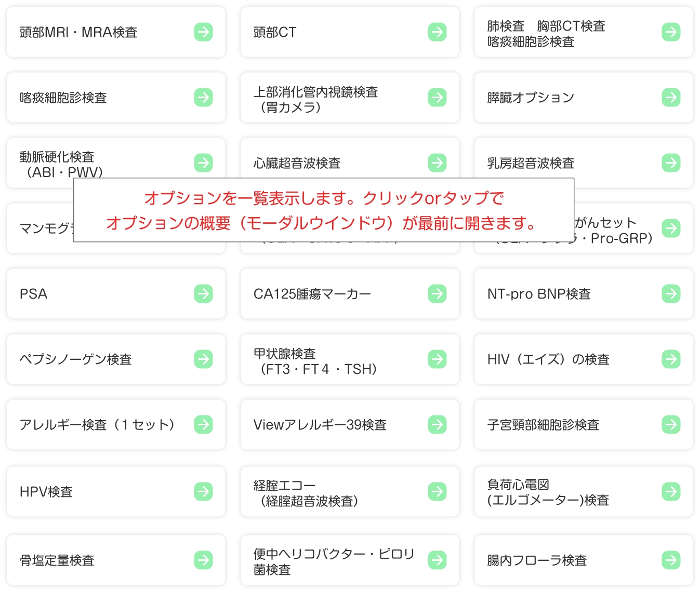The image size is (700, 592).
Task: Open the 喀痰細胞診検査 option card
Action: 115,98
